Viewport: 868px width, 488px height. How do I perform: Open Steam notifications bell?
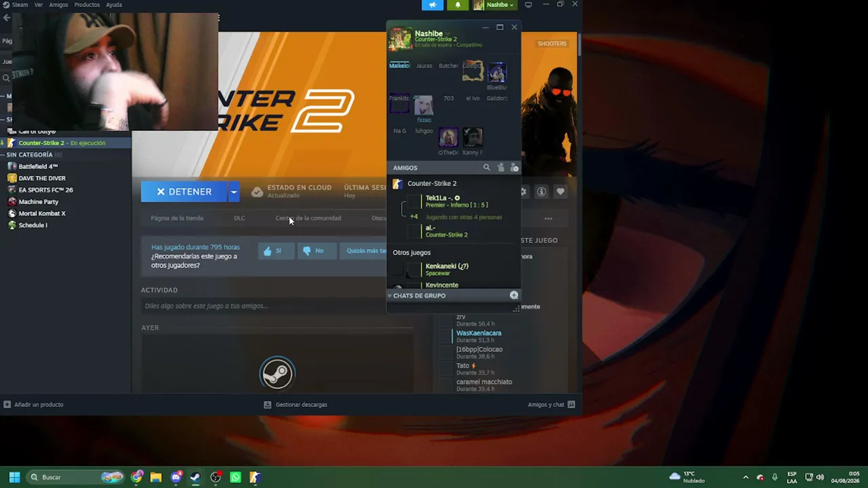point(458,5)
